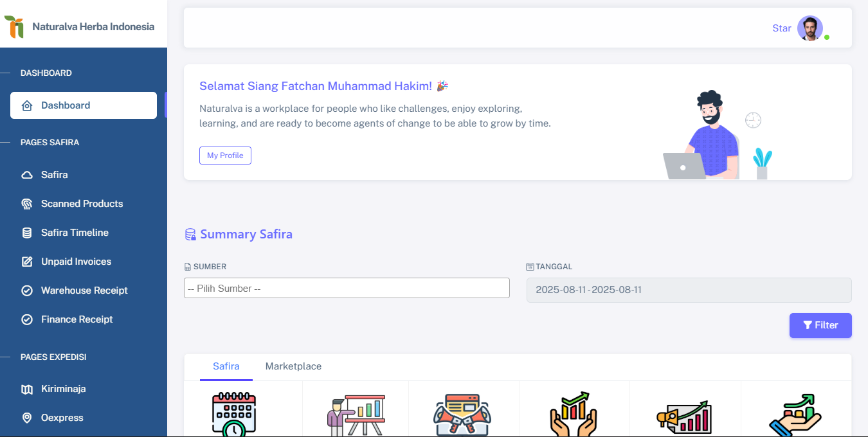Click the PAGES EXPEDISI section label

pyautogui.click(x=53, y=357)
